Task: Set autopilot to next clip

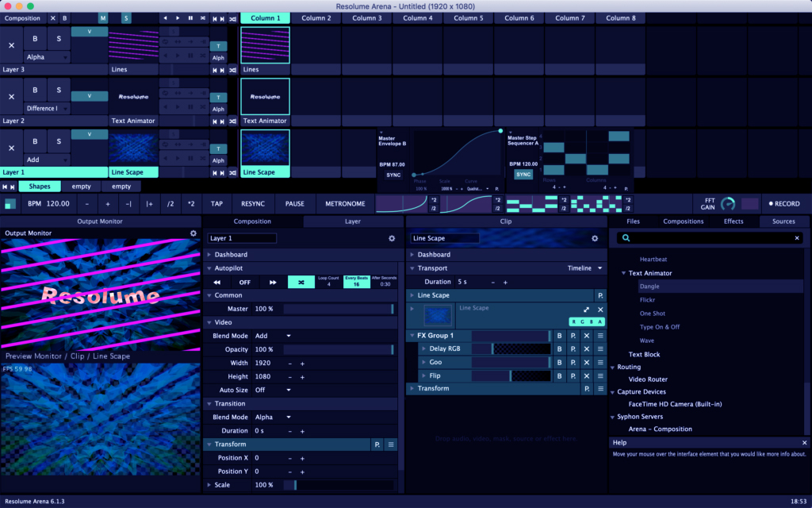Action: [x=273, y=282]
